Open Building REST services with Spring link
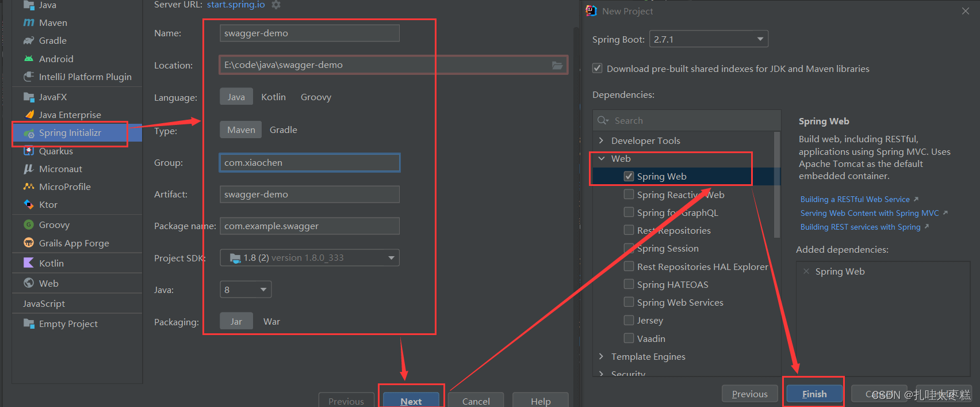Screen dimensions: 980x407 pyautogui.click(x=860, y=227)
